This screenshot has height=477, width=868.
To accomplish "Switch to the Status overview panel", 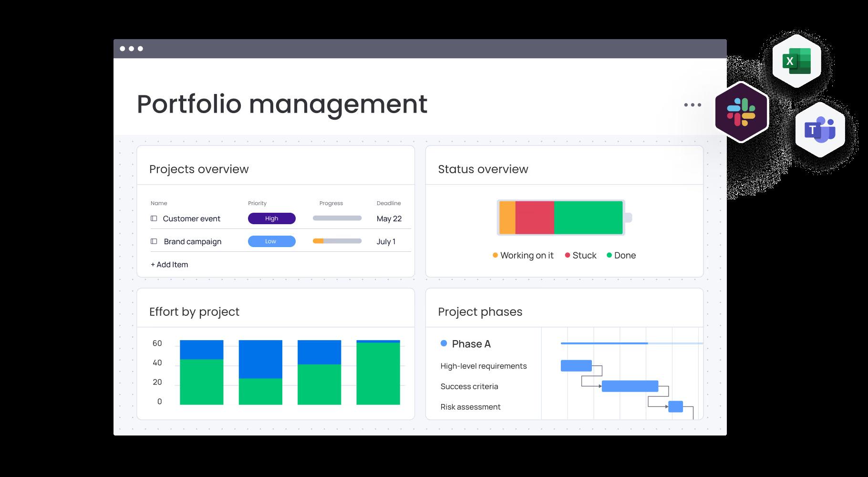I will pyautogui.click(x=483, y=169).
